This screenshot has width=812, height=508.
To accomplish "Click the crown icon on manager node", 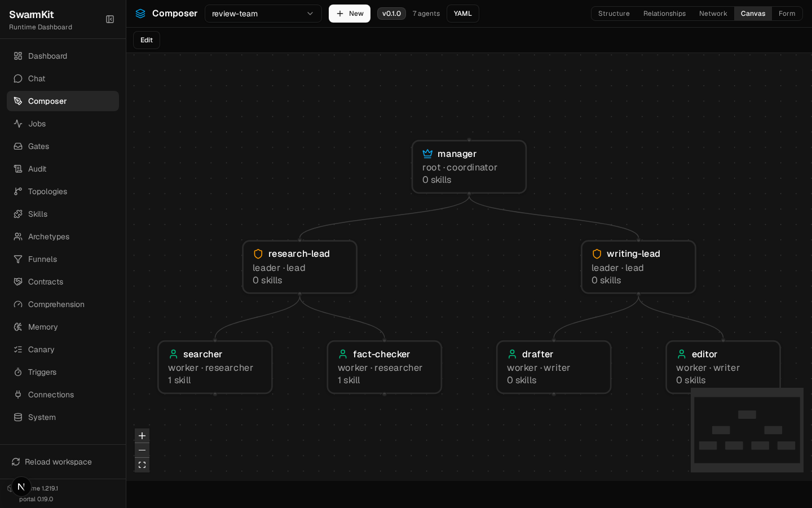I will pyautogui.click(x=427, y=154).
